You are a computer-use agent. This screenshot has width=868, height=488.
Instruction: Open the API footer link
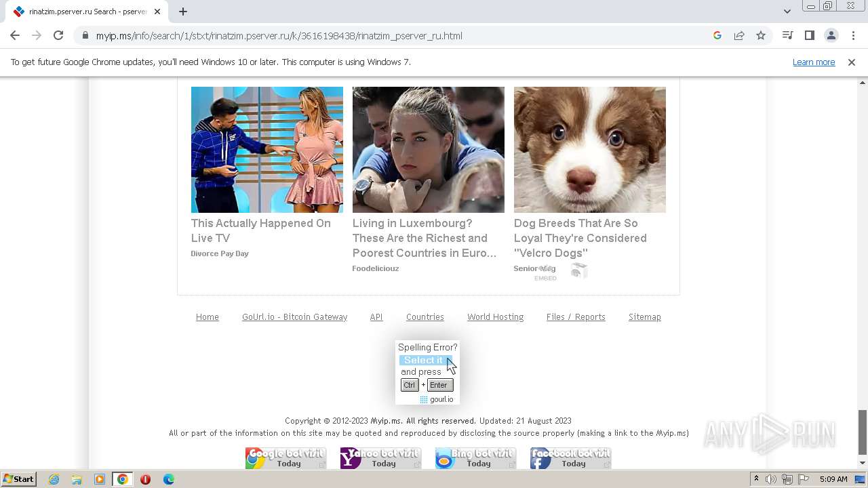(x=376, y=317)
